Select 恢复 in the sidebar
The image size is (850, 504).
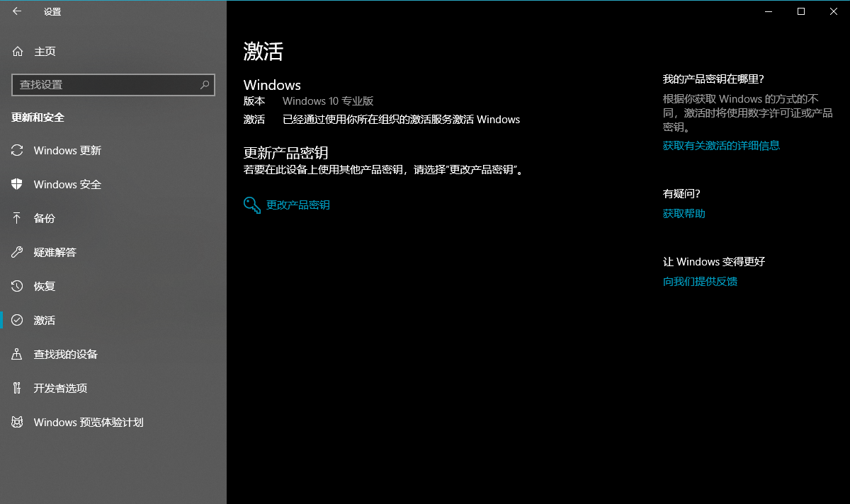click(x=113, y=287)
